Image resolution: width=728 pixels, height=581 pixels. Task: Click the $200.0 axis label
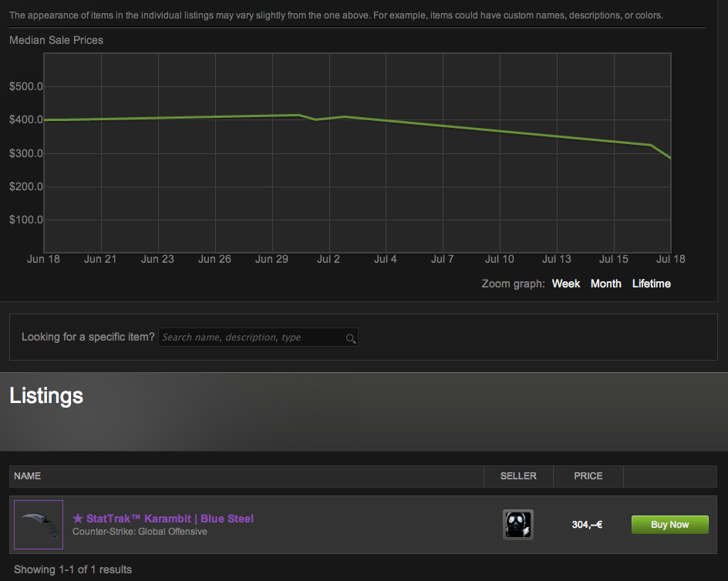(x=26, y=186)
